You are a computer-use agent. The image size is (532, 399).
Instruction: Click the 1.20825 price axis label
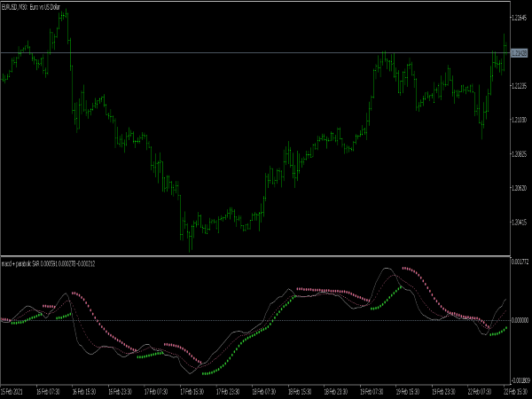520,154
